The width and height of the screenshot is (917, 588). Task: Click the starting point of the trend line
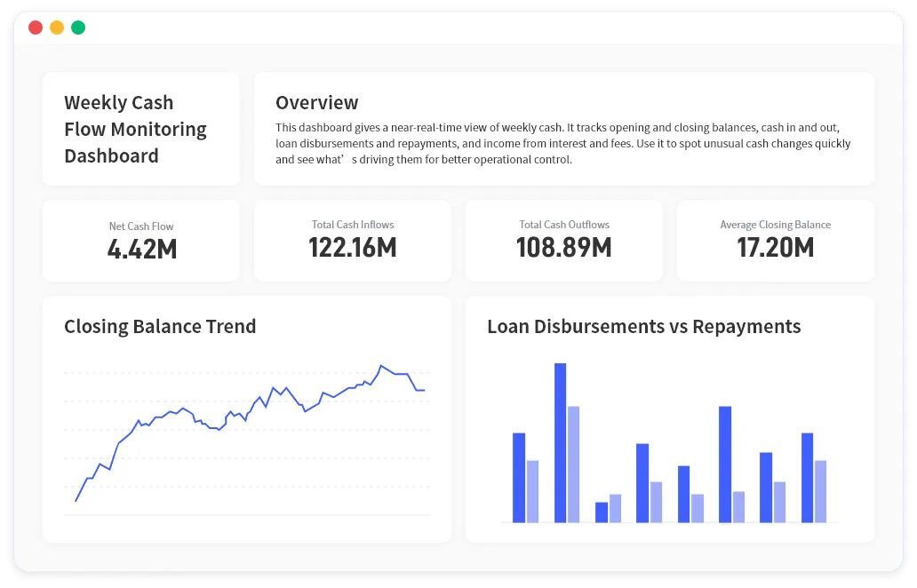coord(76,502)
